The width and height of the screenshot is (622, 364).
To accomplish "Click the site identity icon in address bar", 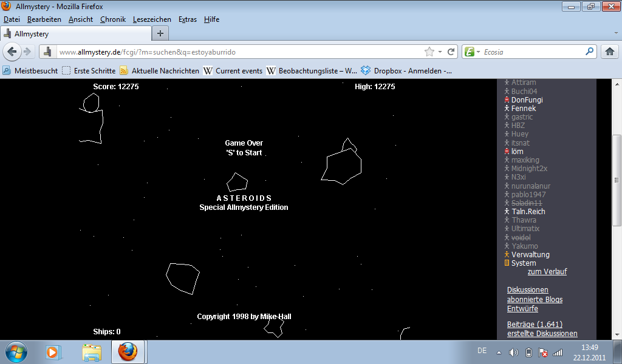I will (48, 52).
